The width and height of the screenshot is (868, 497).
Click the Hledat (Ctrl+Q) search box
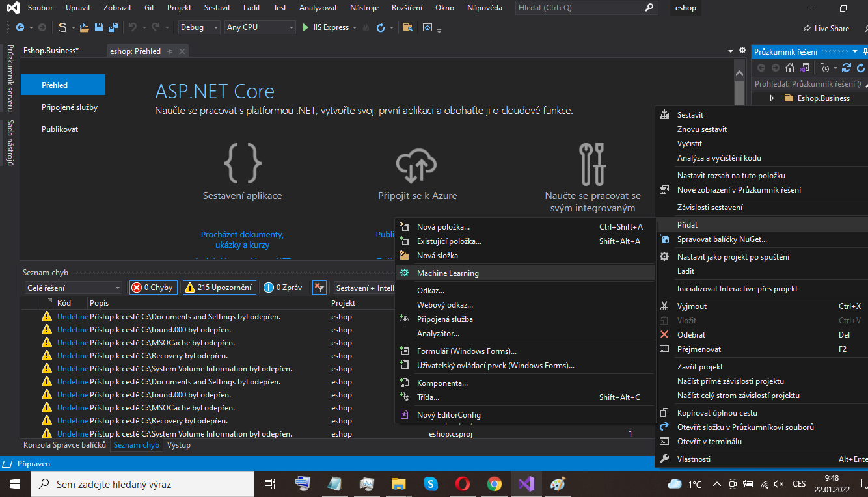coord(586,8)
